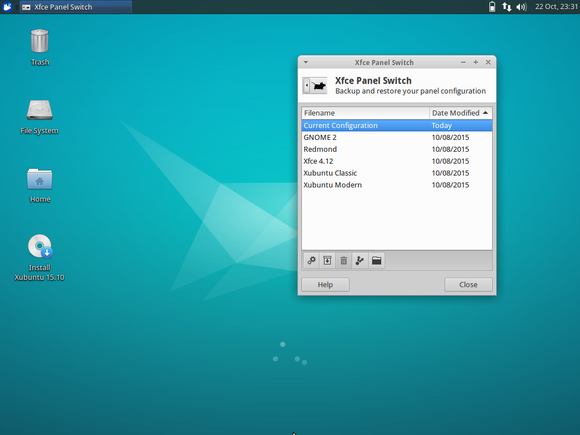Click the export configuration branch icon
Screen dimensions: 580x435
[360, 261]
